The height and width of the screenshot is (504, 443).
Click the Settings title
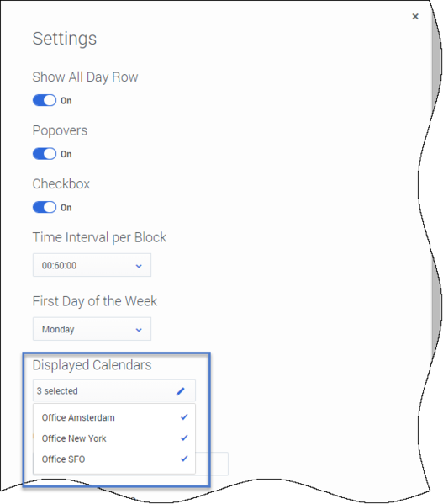coord(65,39)
